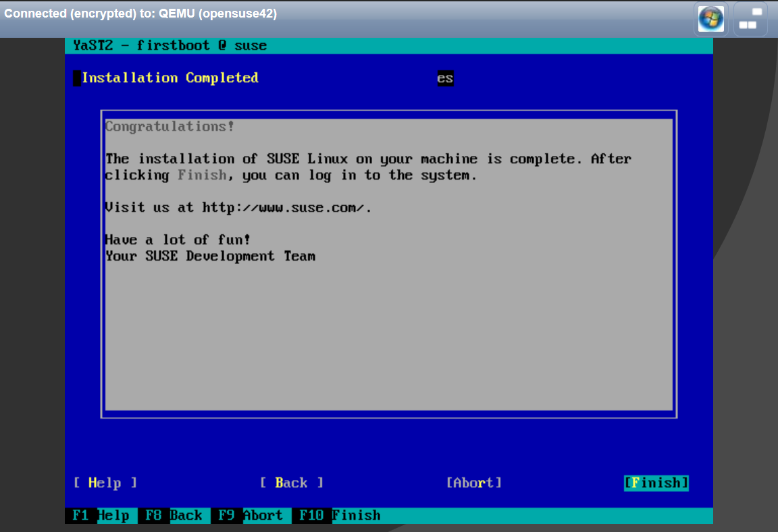Click the 'YaST2 - firstboot @ suse' title
Screen dimensions: 778x532
coord(170,46)
